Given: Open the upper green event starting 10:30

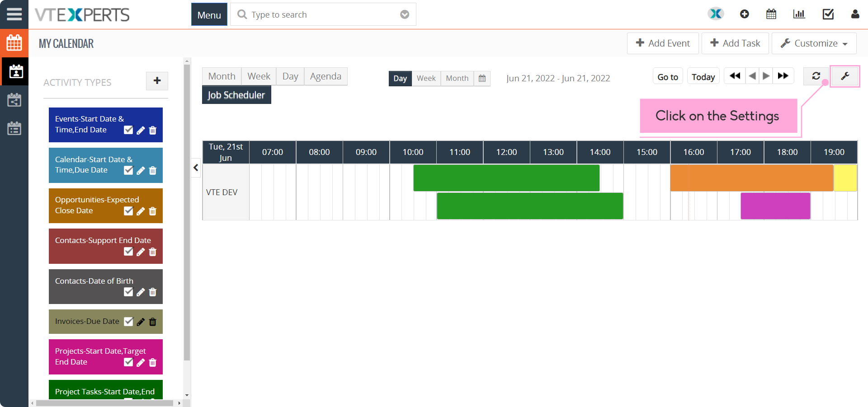Looking at the screenshot, I should (x=506, y=178).
